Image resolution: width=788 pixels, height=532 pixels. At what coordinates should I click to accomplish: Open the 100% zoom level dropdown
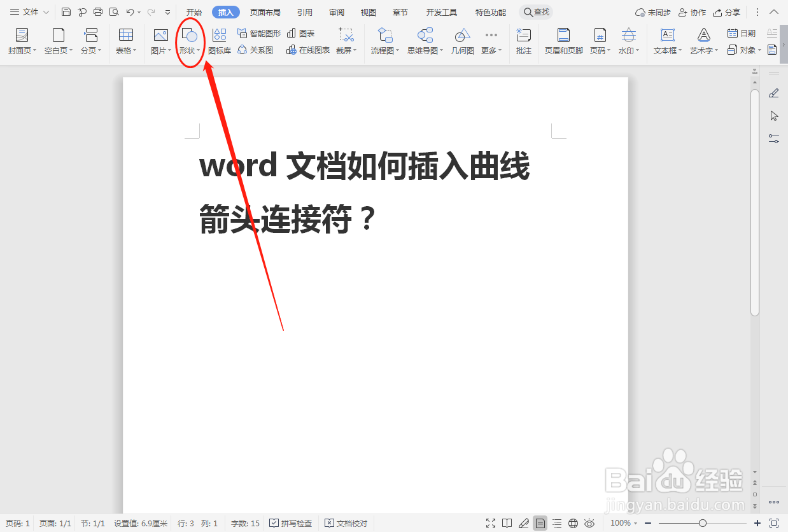[x=624, y=523]
